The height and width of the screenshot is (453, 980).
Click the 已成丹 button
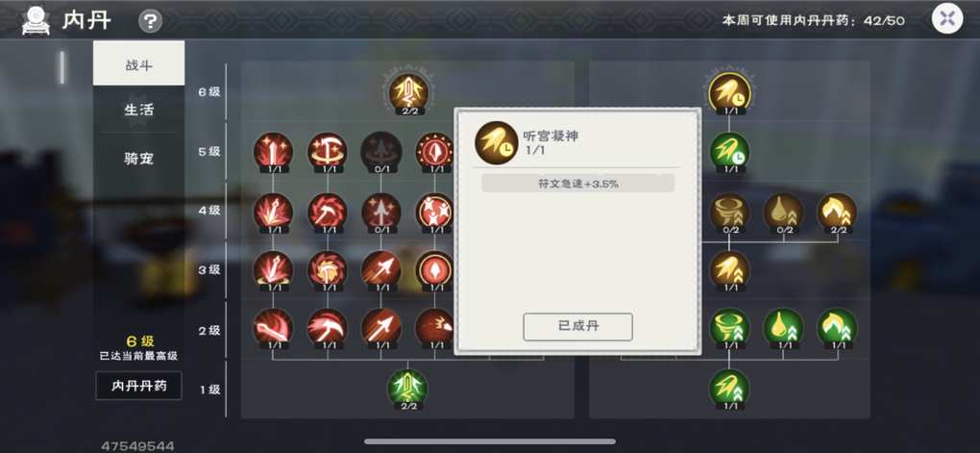click(x=578, y=327)
